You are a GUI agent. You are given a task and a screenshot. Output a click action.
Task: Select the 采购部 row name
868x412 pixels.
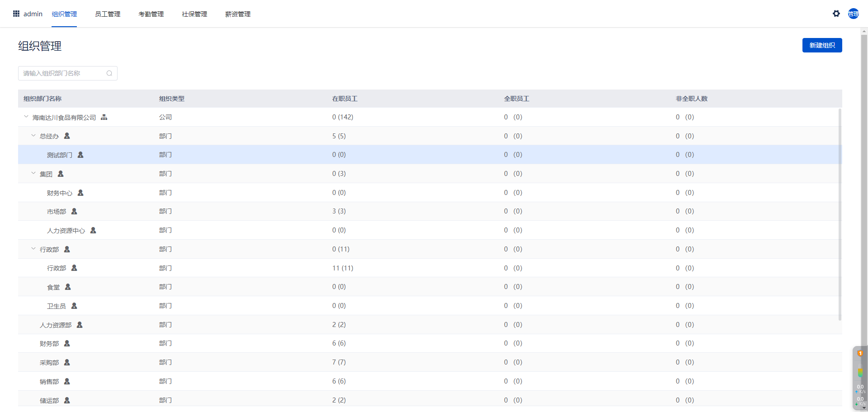pyautogui.click(x=49, y=363)
